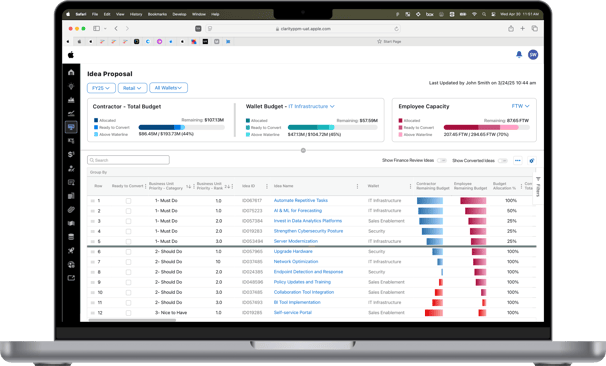Open the Filters side panel funnel icon
Viewport: 606px width, 366px height.
(x=538, y=179)
